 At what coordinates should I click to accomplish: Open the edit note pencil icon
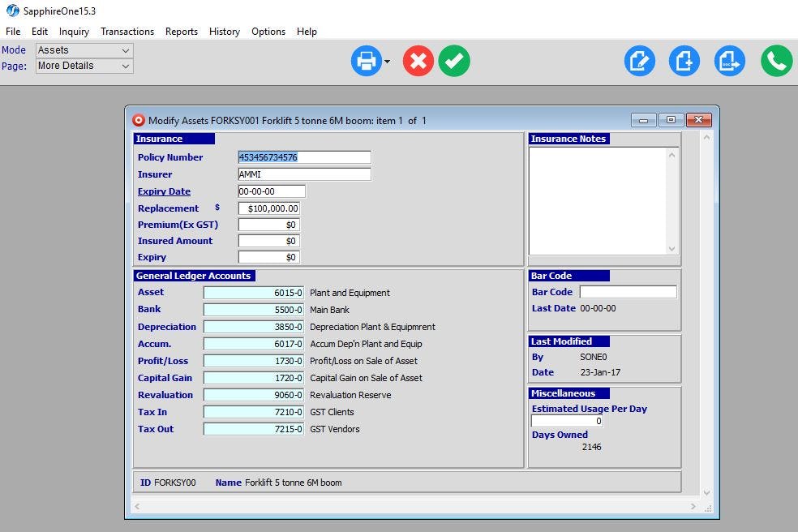coord(640,61)
